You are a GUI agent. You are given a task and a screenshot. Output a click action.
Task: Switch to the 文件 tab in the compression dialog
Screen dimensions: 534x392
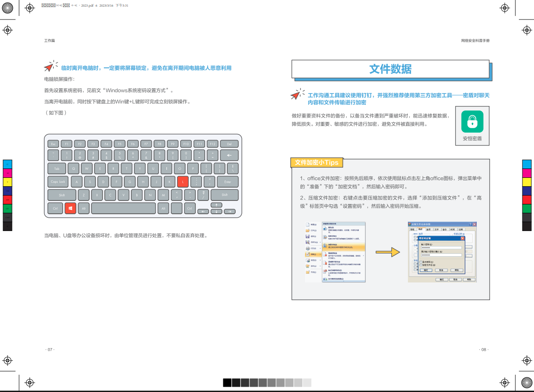click(437, 229)
